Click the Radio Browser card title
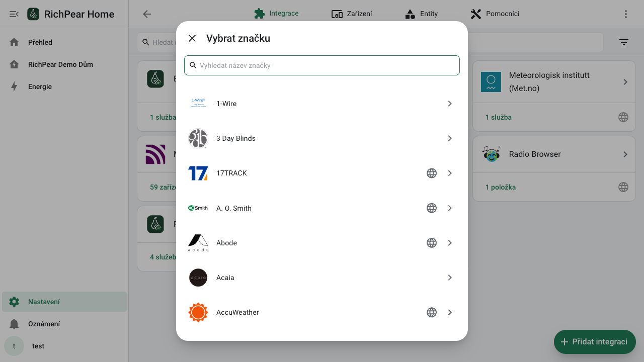The image size is (644, 362). [535, 154]
